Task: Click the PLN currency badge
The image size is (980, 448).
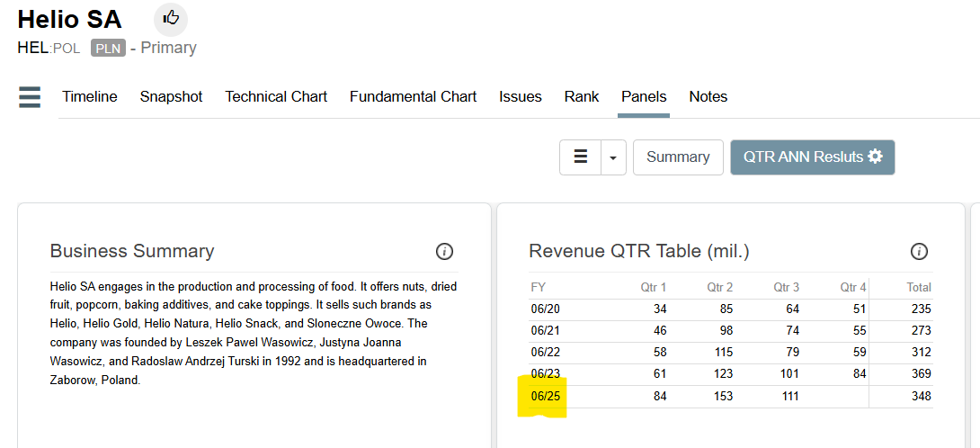Action: [108, 49]
